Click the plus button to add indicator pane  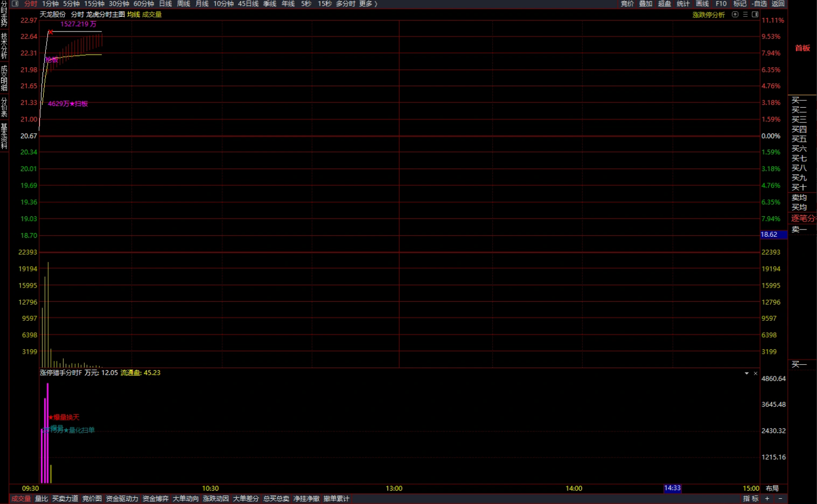[x=767, y=498]
